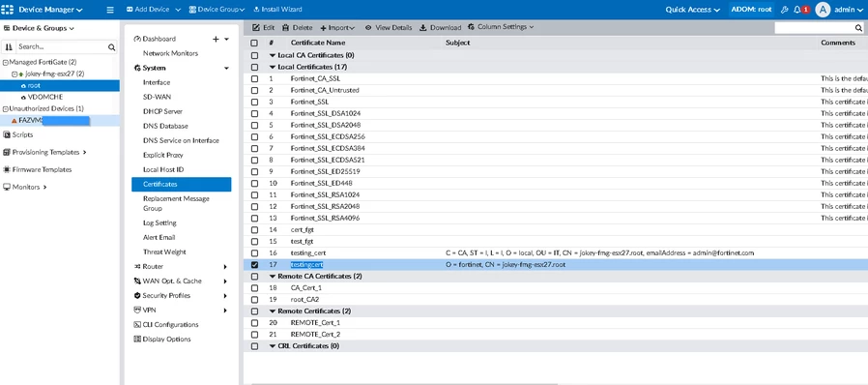Check the box for Fortinet_SSL_ED25519 row
Image resolution: width=868 pixels, height=385 pixels.
click(x=254, y=172)
